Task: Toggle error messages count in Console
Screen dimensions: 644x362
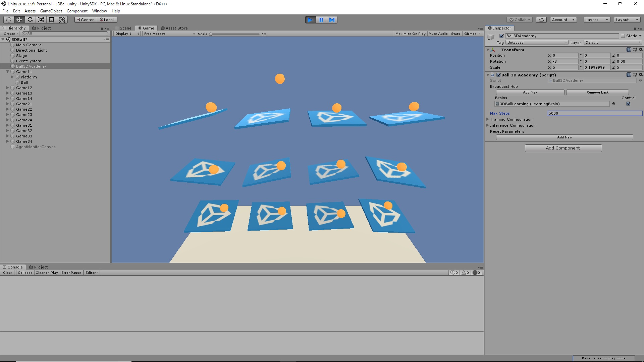Action: 476,273
